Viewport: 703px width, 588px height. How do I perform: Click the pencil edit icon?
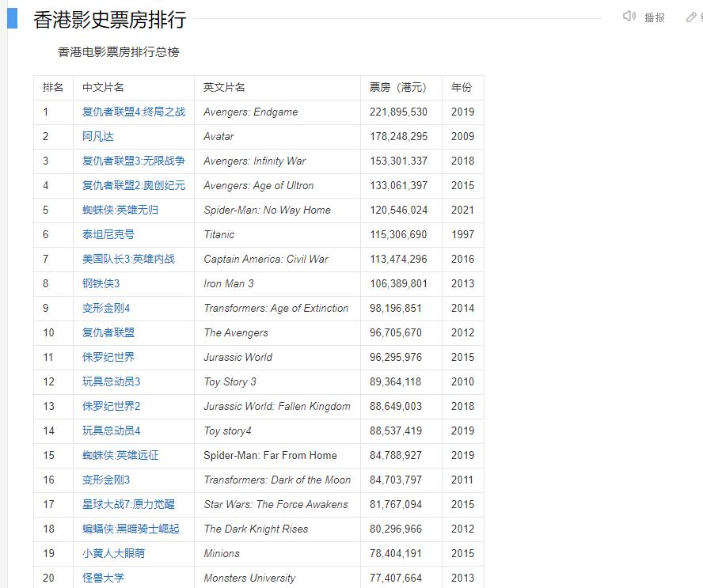click(691, 17)
